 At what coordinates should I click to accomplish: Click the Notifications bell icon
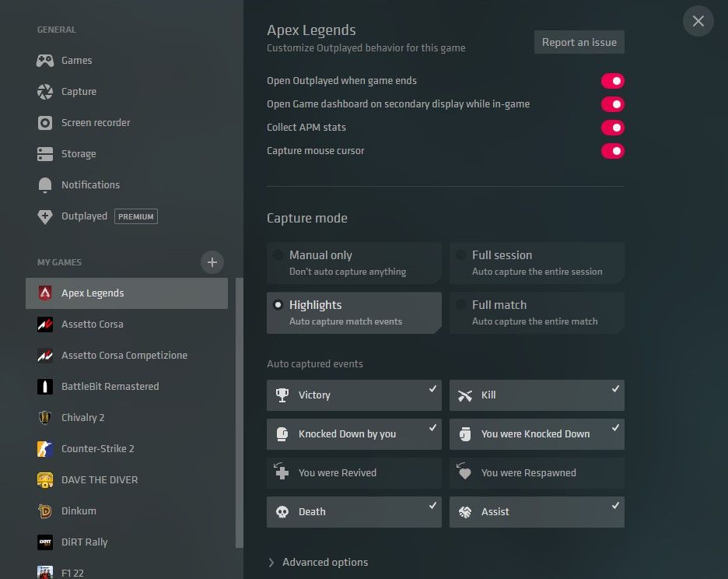coord(45,185)
